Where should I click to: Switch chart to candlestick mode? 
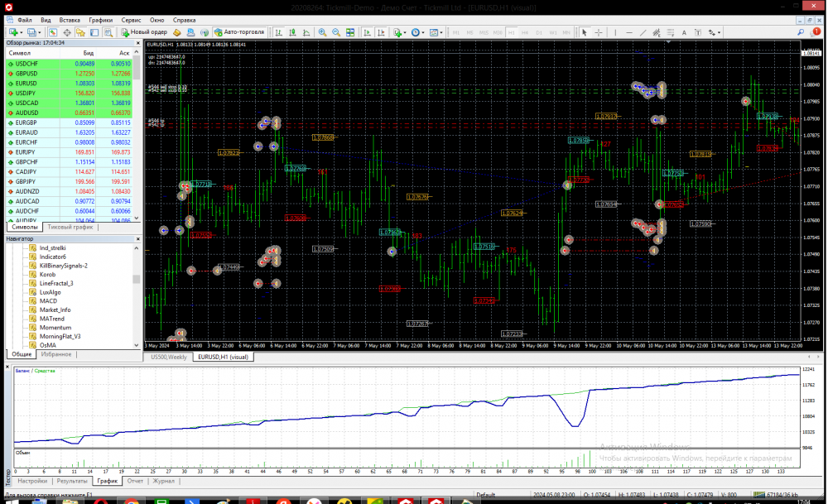click(292, 32)
